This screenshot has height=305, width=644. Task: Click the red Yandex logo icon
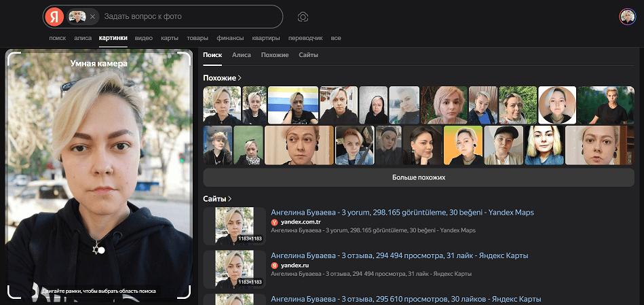coord(54,16)
